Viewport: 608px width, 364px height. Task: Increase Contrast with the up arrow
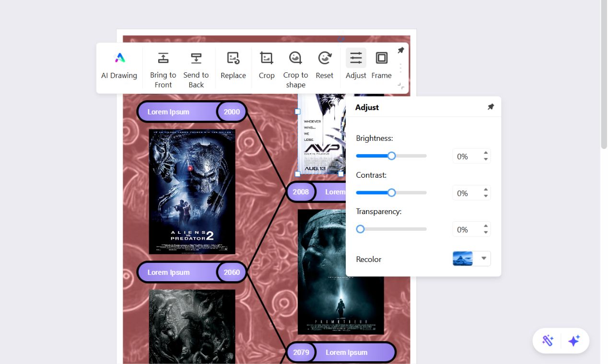pos(486,190)
